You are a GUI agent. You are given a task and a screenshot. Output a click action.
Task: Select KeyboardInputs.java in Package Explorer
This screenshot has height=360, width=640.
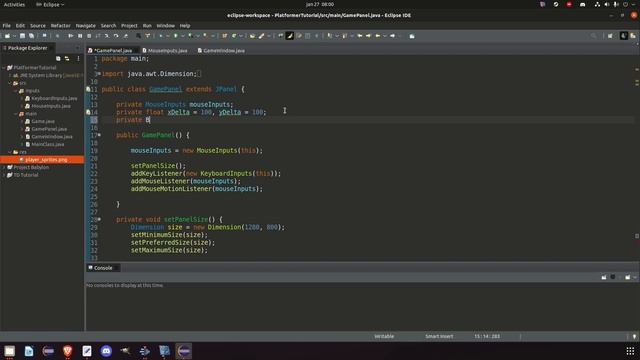coord(54,98)
